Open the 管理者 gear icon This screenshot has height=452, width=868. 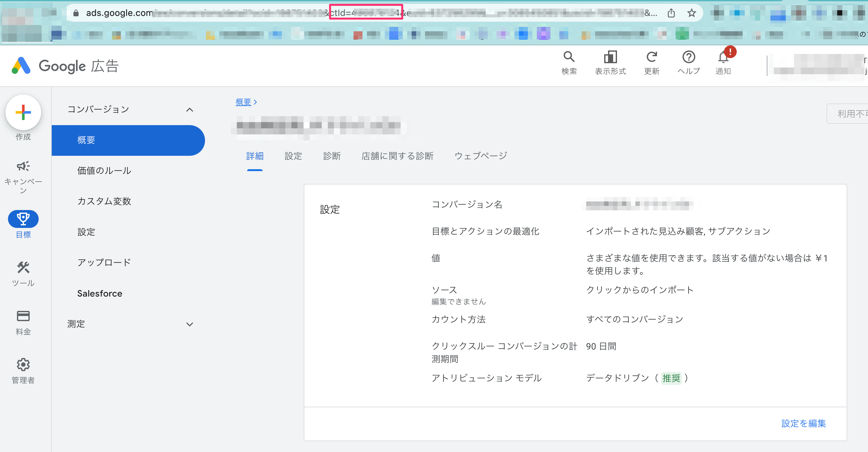tap(23, 365)
